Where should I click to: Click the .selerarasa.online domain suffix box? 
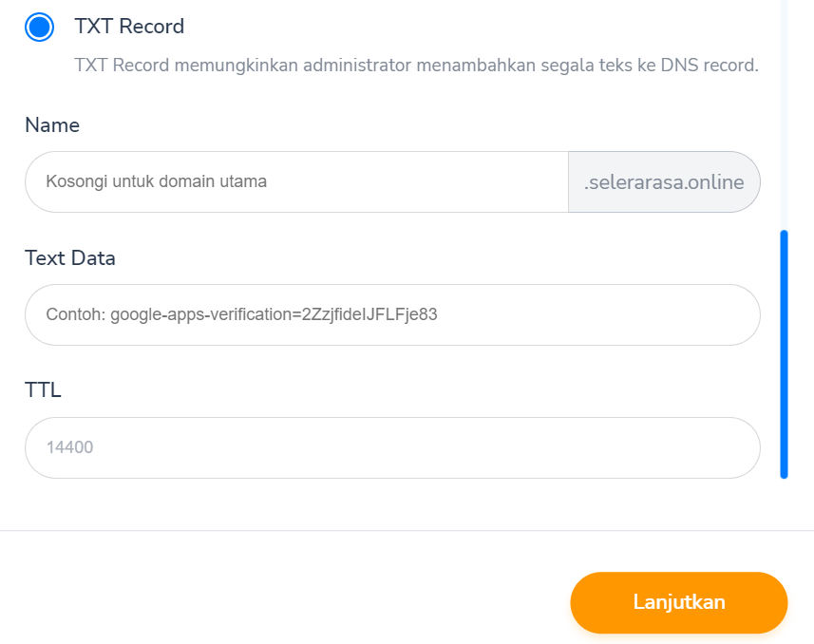664,181
